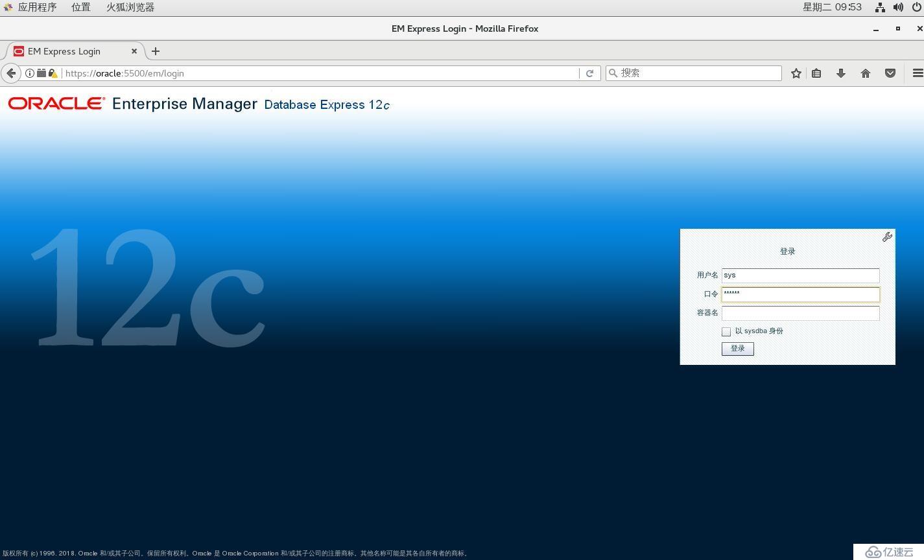Open volume speaker icon in top panel
The height and width of the screenshot is (560, 924).
tap(898, 7)
